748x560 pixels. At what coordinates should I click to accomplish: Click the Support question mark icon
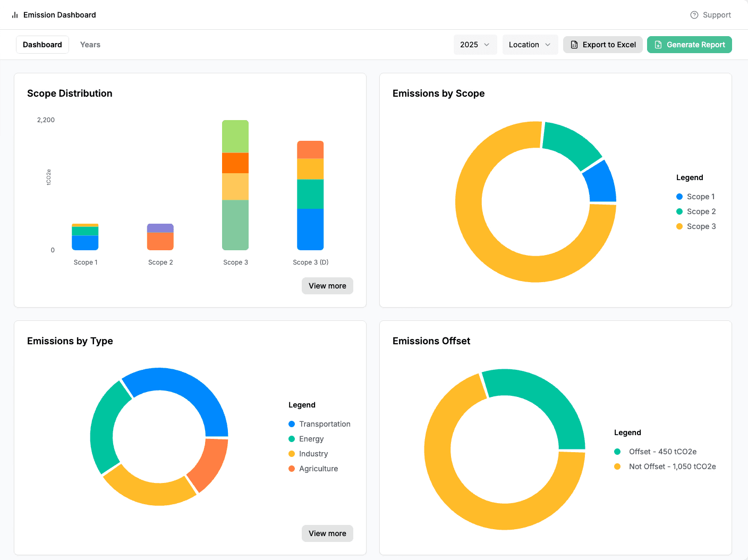tap(694, 15)
